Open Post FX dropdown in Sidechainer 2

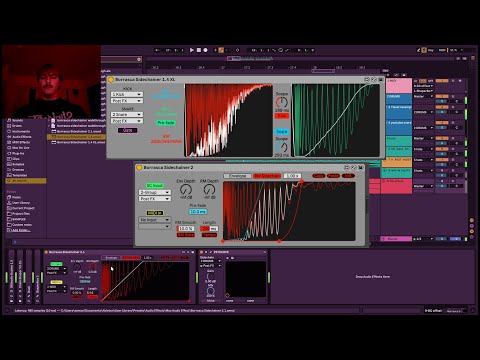click(x=155, y=199)
